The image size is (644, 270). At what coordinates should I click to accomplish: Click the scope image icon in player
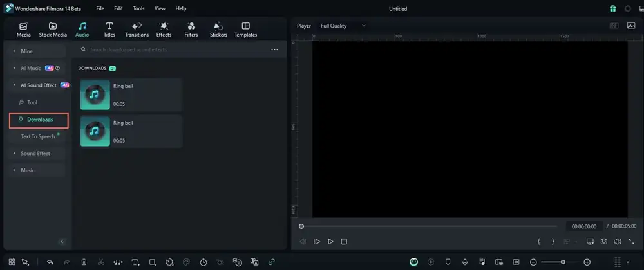[631, 26]
